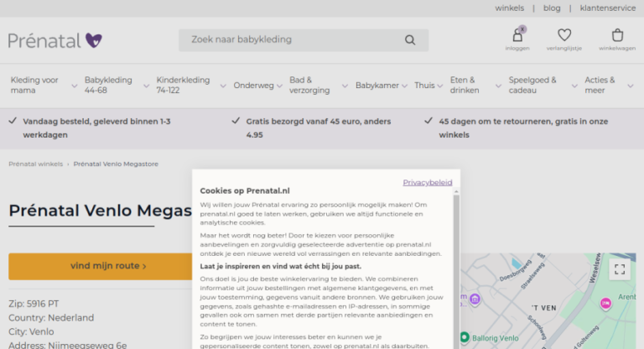
Task: Go to winkels link in top bar
Action: point(509,8)
